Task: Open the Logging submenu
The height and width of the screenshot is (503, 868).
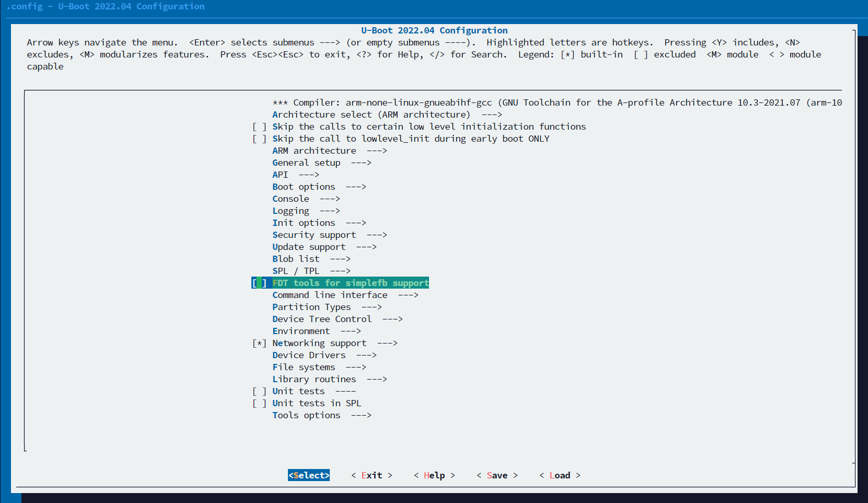Action: (x=306, y=211)
